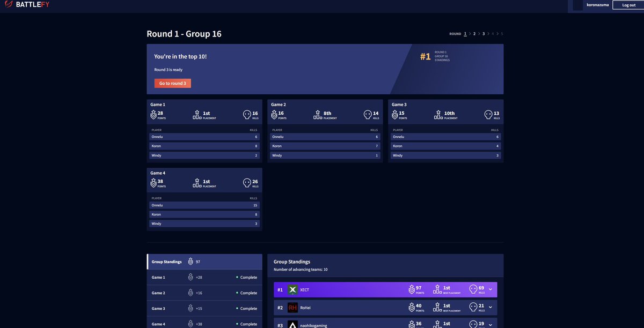Viewport: 644px width, 328px height.
Task: Click Game 1 placement podium icon
Action: click(x=197, y=115)
